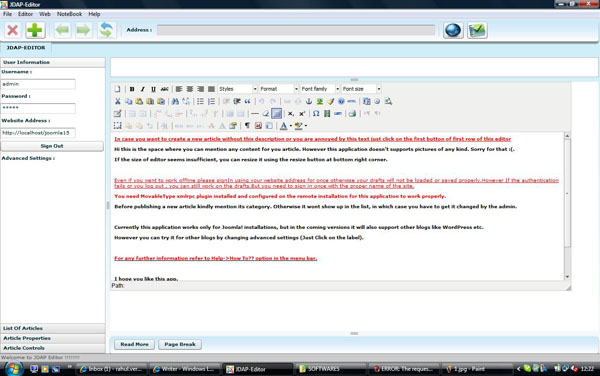Open Find with the binoculars icon

point(175,101)
